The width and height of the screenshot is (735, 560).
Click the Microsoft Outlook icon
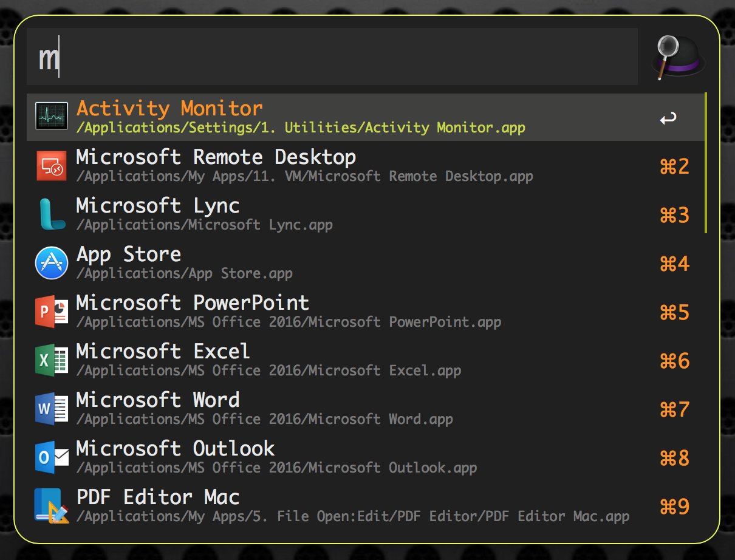tap(52, 457)
